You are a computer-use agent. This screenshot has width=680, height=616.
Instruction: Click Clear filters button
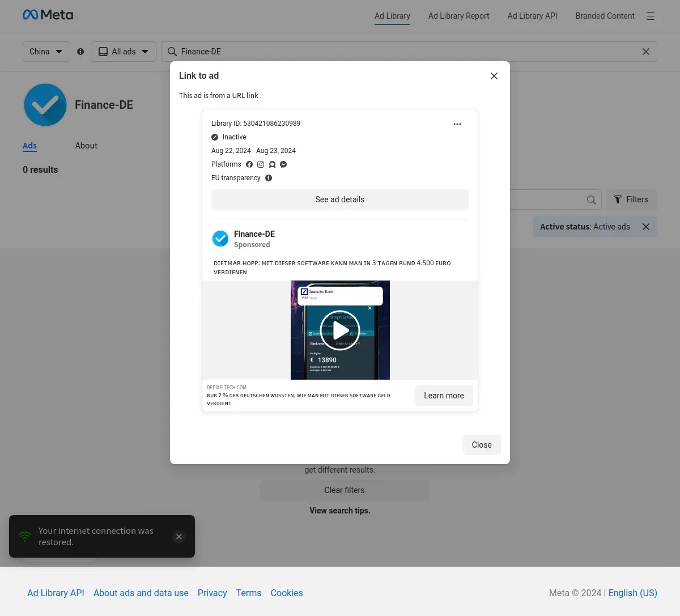345,490
